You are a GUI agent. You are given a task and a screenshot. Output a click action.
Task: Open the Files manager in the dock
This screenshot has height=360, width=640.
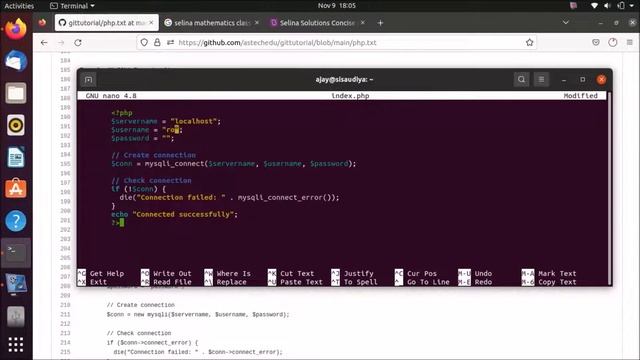pos(16,93)
